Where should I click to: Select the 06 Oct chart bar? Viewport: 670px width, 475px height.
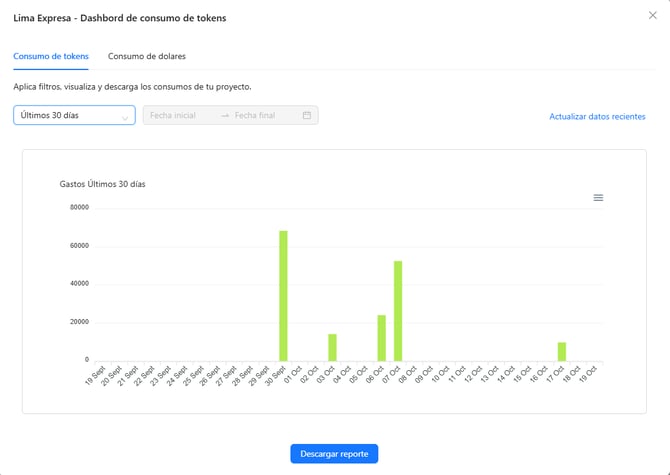click(x=381, y=338)
